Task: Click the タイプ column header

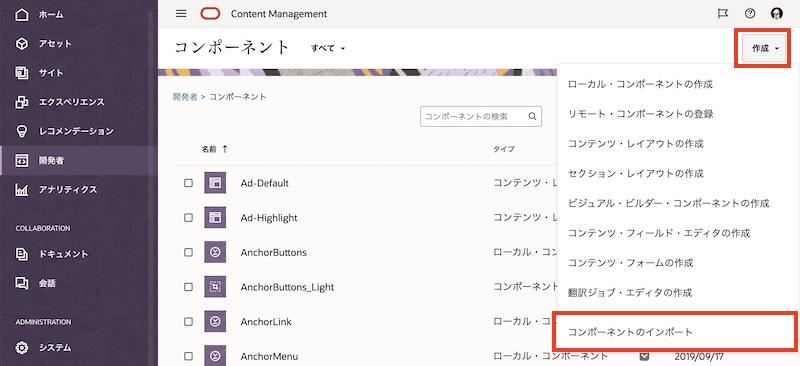Action: coord(504,149)
